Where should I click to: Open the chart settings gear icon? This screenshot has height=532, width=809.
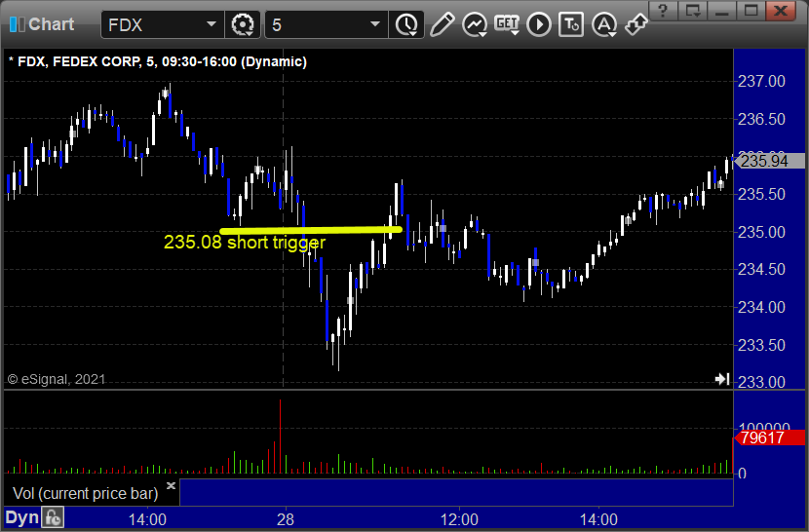tap(242, 24)
